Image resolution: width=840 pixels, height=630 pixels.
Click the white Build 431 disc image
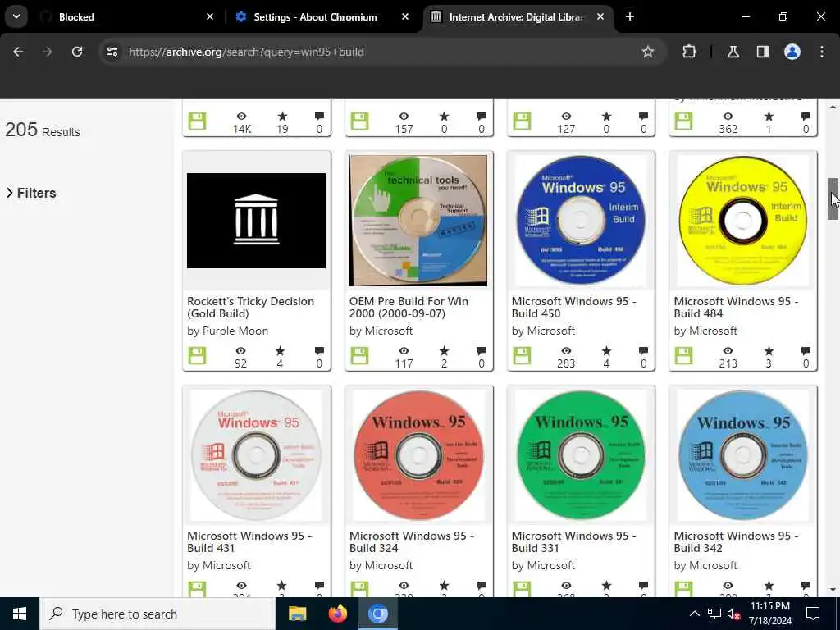[x=256, y=455]
